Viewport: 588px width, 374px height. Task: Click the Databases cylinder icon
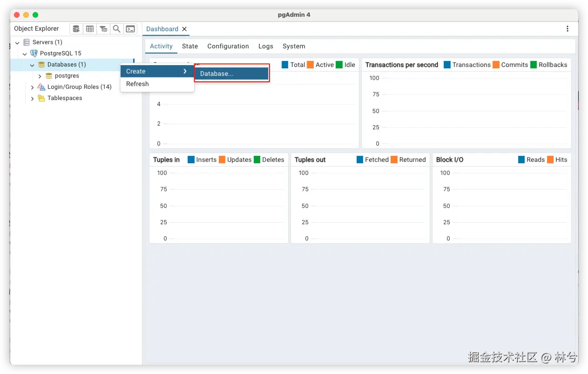click(x=41, y=65)
